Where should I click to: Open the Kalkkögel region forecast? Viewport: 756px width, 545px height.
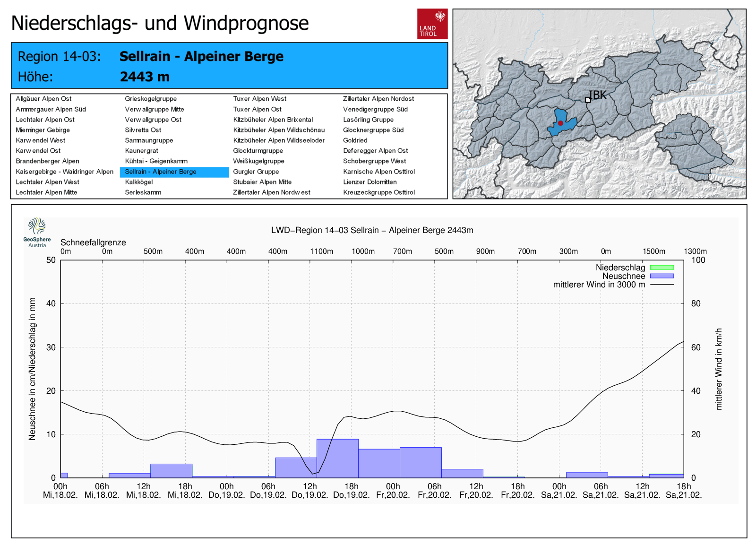click(139, 182)
